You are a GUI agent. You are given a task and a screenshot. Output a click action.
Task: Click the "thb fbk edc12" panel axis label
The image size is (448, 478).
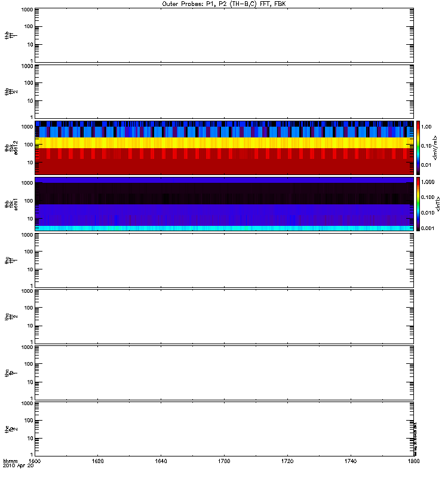coord(11,148)
